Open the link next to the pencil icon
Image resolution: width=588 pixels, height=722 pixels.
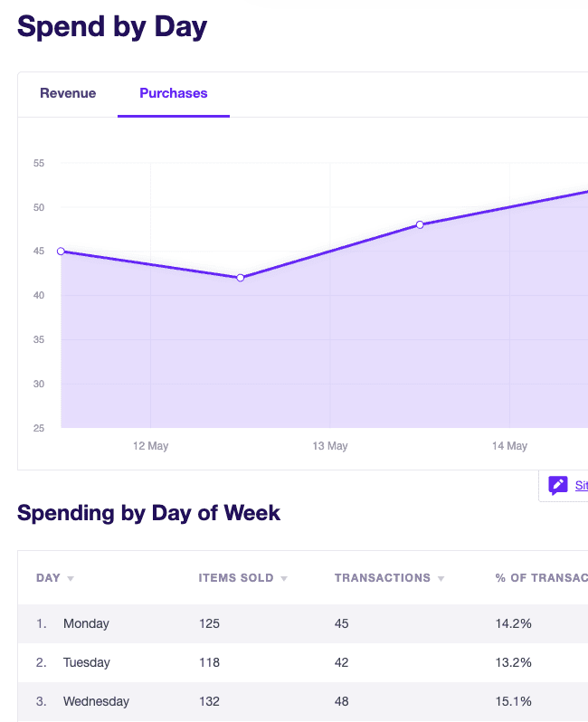tap(582, 485)
